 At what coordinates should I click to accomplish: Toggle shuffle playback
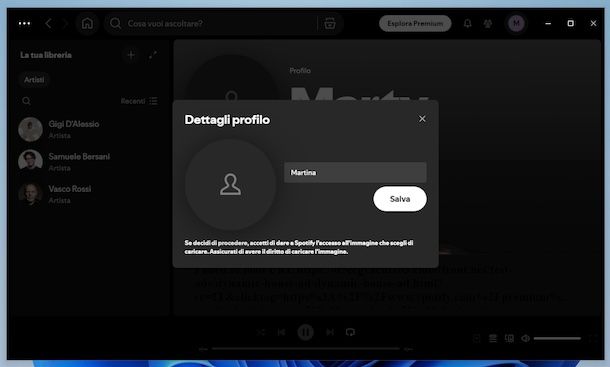[261, 332]
